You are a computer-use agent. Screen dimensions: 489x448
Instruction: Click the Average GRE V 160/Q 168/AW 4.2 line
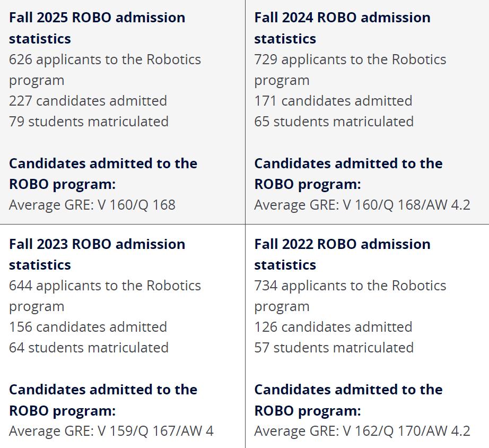tap(362, 205)
